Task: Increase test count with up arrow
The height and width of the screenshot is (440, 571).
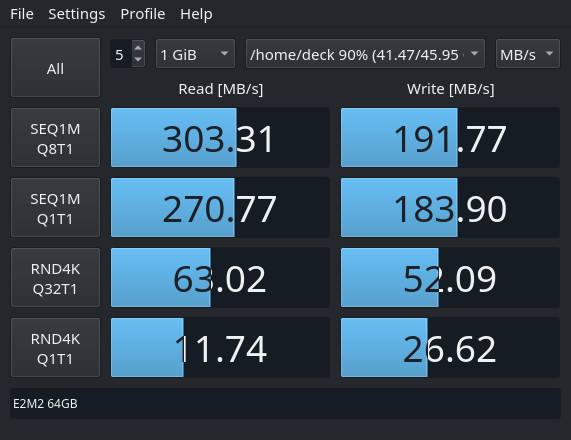Action: click(138, 48)
